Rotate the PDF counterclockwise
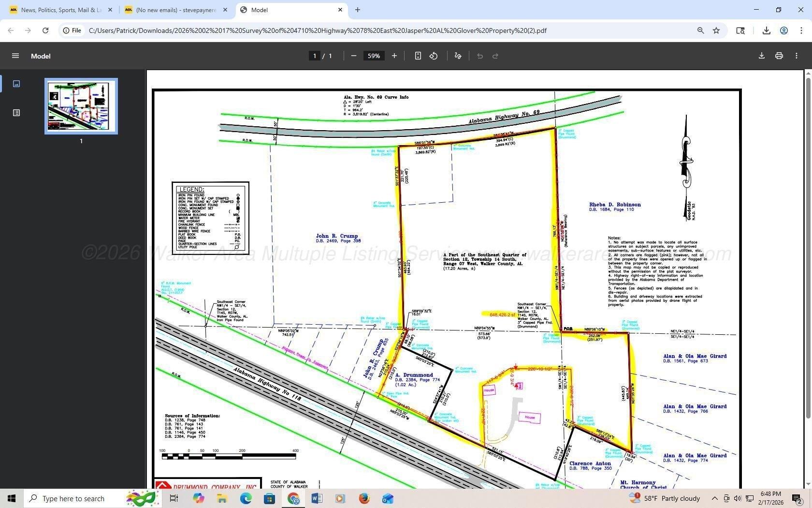This screenshot has height=508, width=812. coord(433,56)
